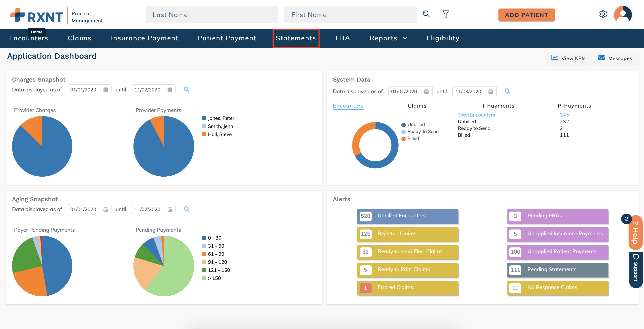Image resolution: width=644 pixels, height=329 pixels.
Task: Toggle the > 150 aging legend item
Action: (x=212, y=278)
